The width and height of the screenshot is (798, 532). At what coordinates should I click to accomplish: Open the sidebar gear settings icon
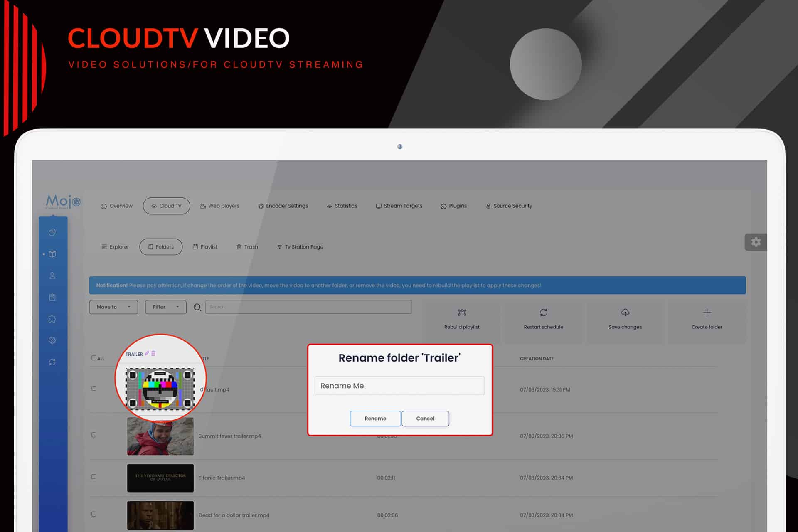pyautogui.click(x=52, y=340)
